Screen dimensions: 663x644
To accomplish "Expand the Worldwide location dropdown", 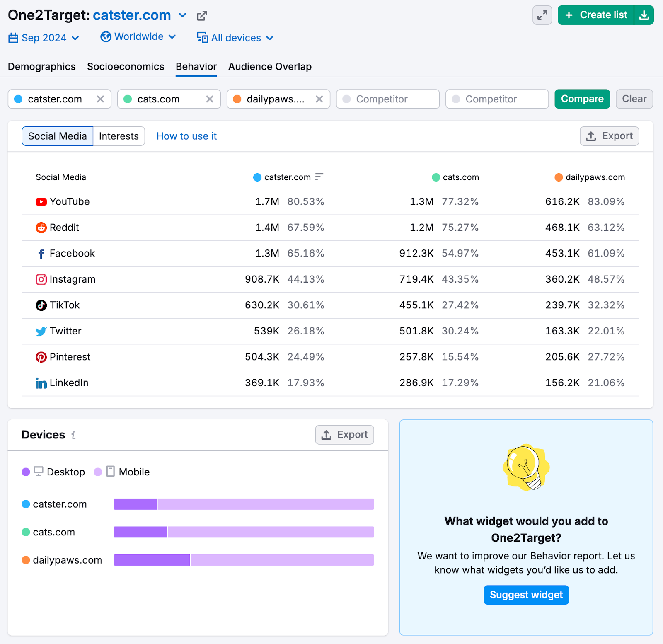I will tap(138, 37).
